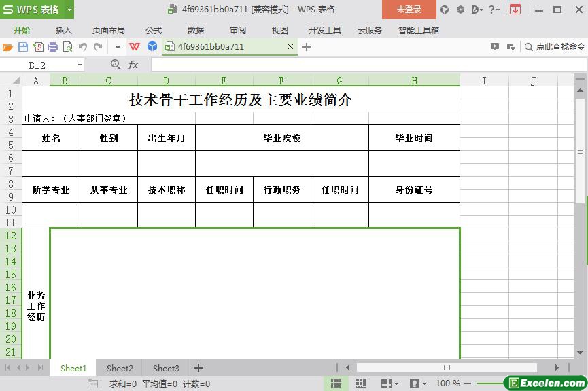Select row 12 header
The width and height of the screenshot is (588, 391).
click(11, 236)
